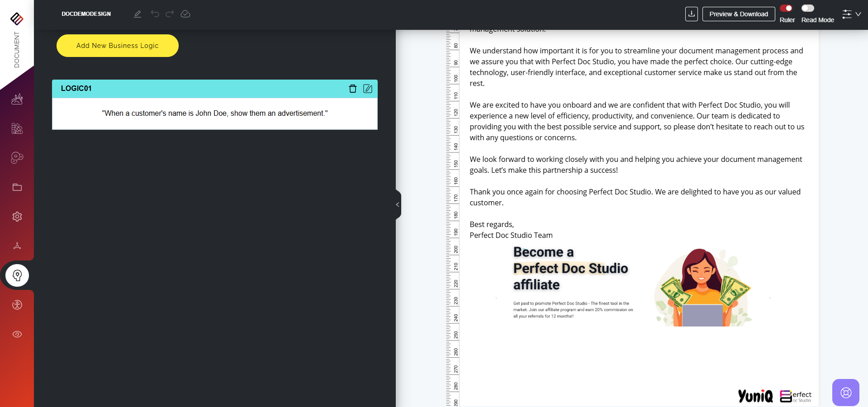The width and height of the screenshot is (868, 407).
Task: Click the rename document pencil icon
Action: click(x=138, y=14)
